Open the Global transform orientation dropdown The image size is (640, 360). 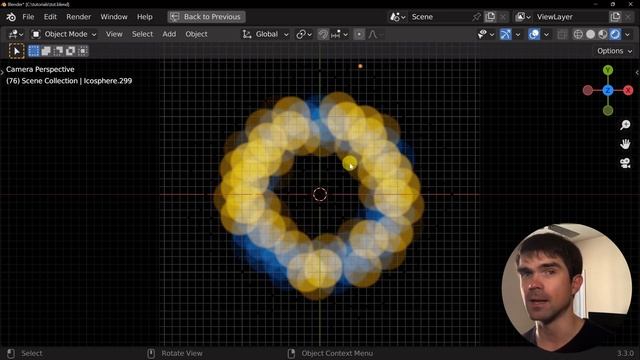[x=265, y=34]
